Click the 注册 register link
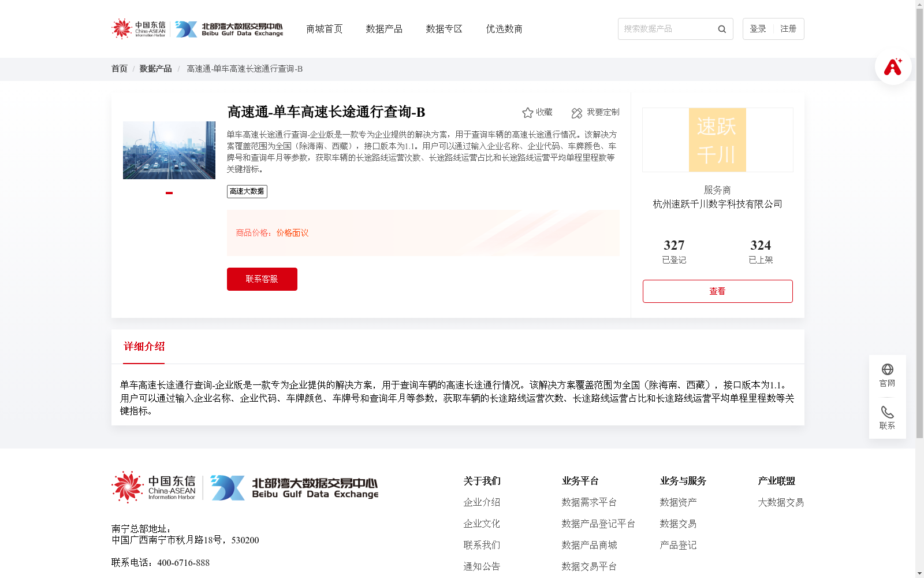 788,29
